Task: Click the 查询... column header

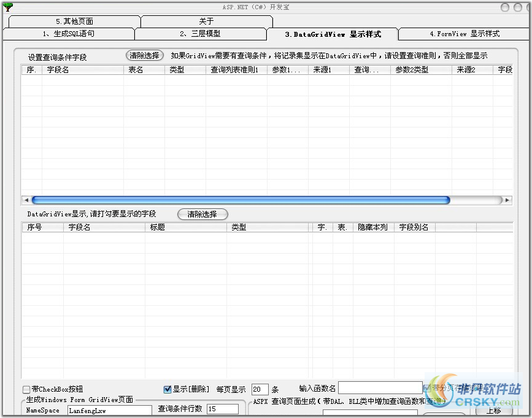Action: (x=370, y=70)
